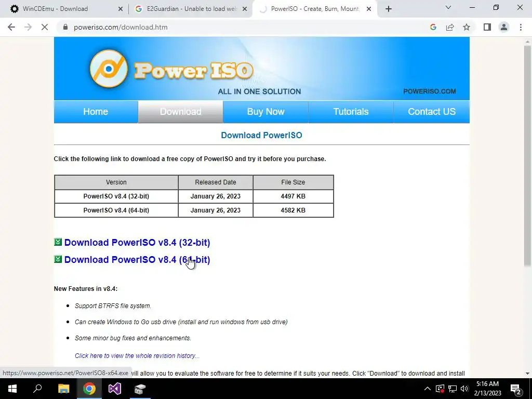Close the WinCDEmu - Download tab
Viewport: 532px width, 399px height.
(121, 9)
